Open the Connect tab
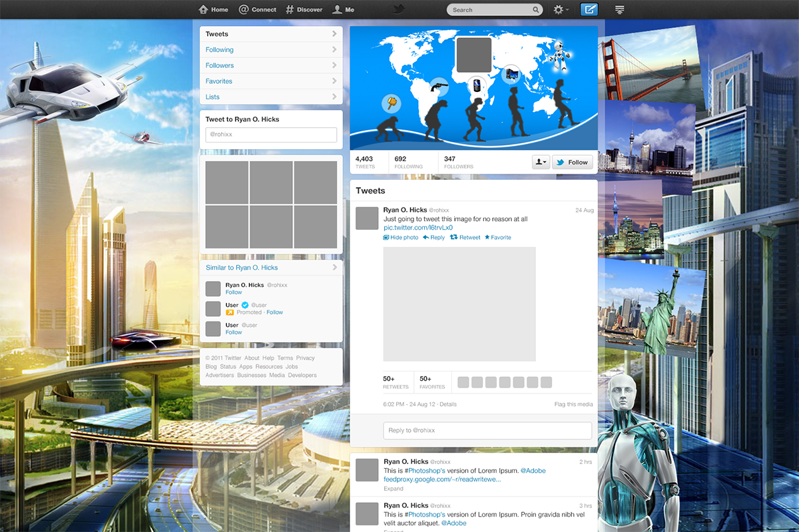The image size is (799, 532). coord(257,9)
